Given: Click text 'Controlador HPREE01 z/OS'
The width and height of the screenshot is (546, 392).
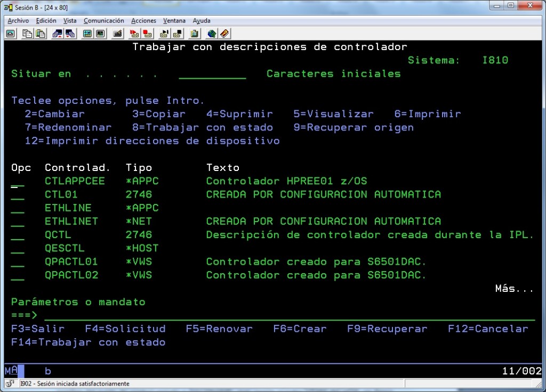Looking at the screenshot, I should coord(286,181).
